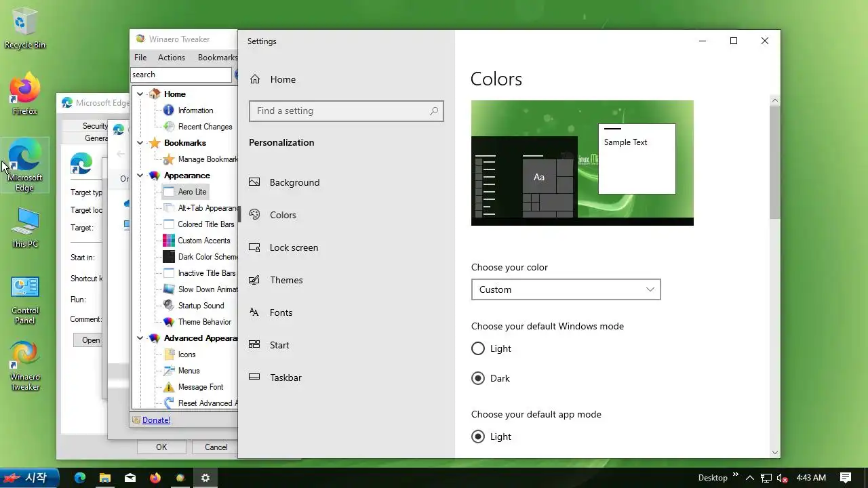Click the Themes brush icon
Image resolution: width=868 pixels, height=488 pixels.
254,280
